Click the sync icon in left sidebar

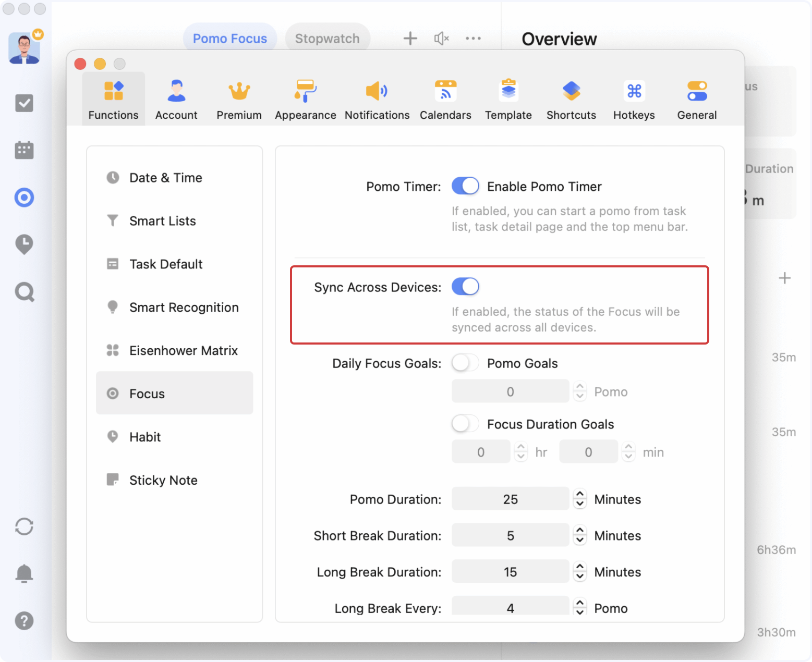[25, 526]
